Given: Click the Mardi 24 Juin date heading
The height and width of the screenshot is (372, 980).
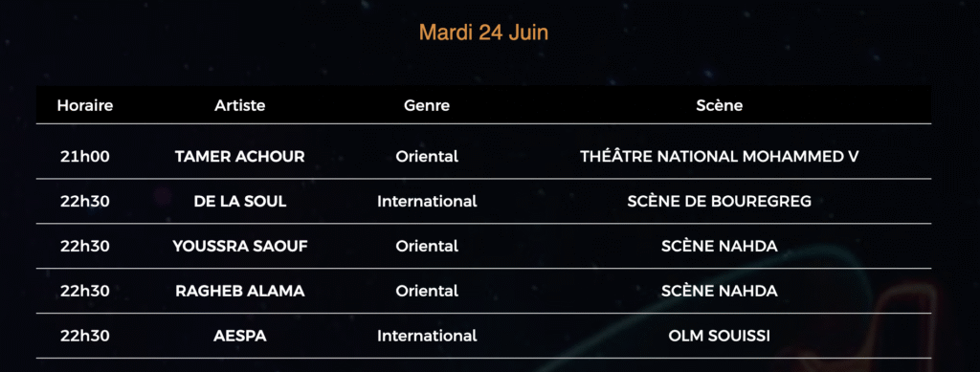Looking at the screenshot, I should pos(483,33).
